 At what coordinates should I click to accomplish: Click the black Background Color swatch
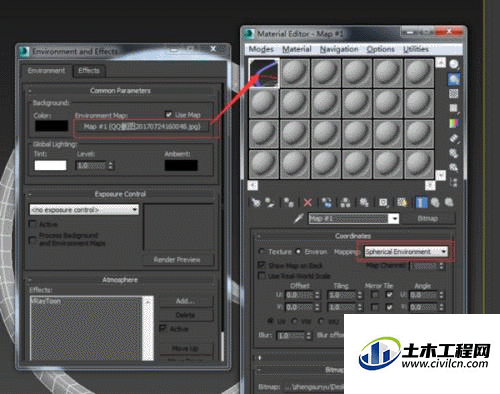52,126
